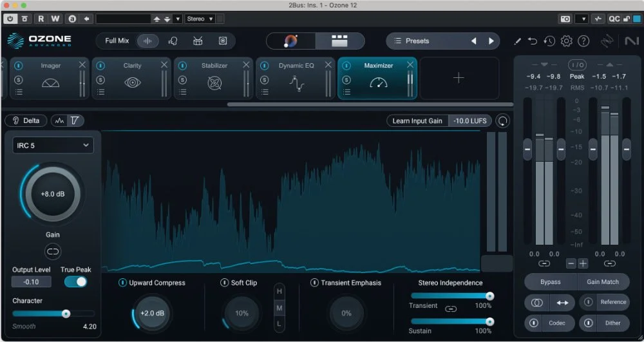This screenshot has width=644, height=342.
Task: Remove the Clarity module
Action: (164, 65)
